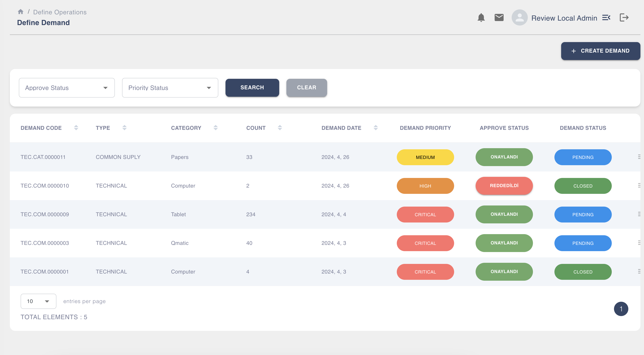Open the mail envelope icon
Viewport: 644px width, 355px height.
coord(499,17)
